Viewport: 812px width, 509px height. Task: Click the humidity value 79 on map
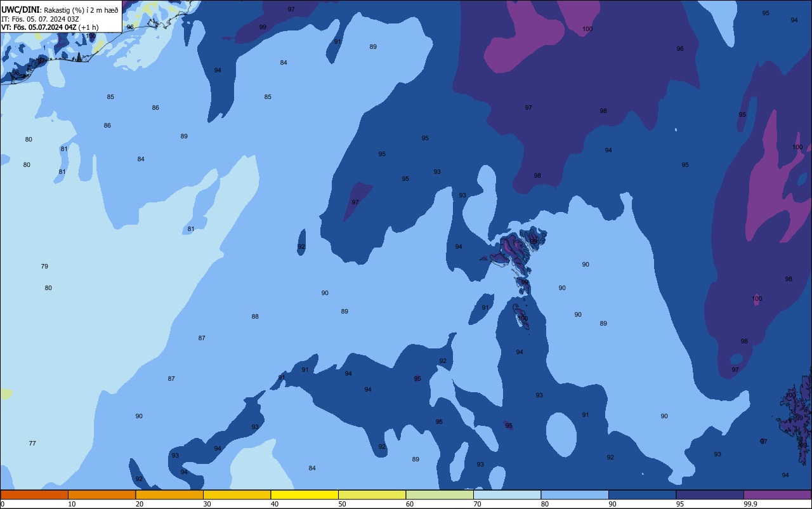[44, 267]
